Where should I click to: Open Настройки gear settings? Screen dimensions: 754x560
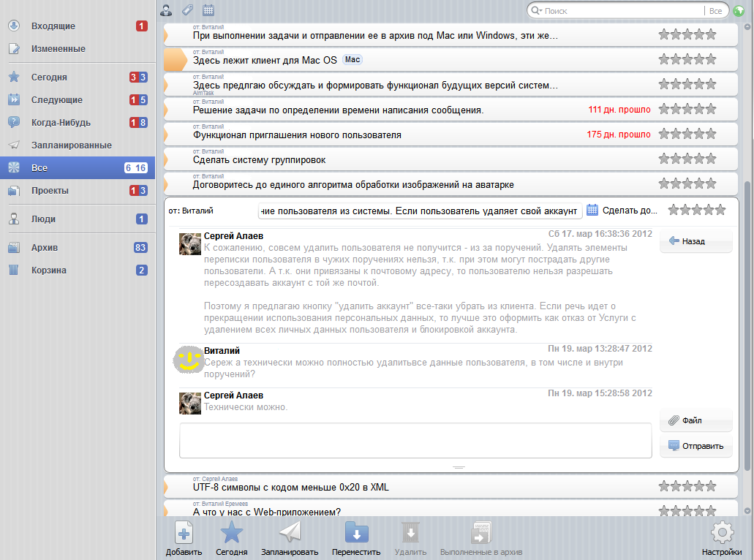(721, 539)
